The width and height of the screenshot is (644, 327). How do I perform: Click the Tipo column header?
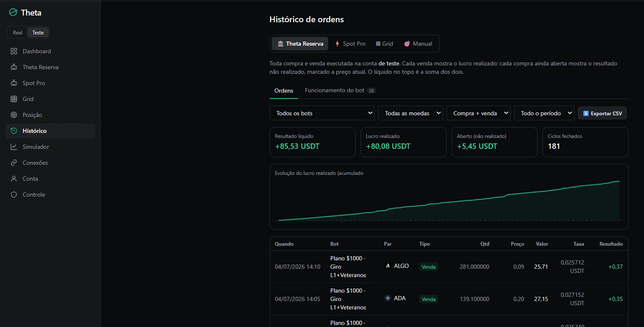pos(424,244)
